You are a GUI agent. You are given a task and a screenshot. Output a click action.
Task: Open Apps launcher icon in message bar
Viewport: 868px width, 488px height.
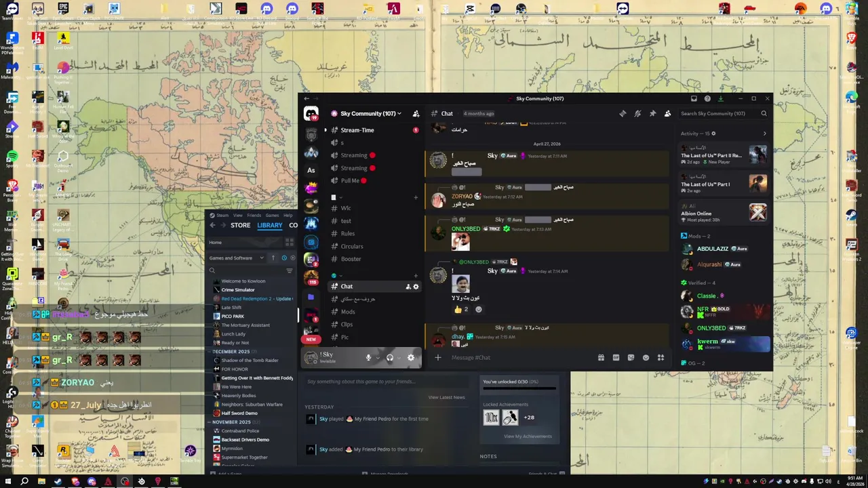pyautogui.click(x=660, y=358)
